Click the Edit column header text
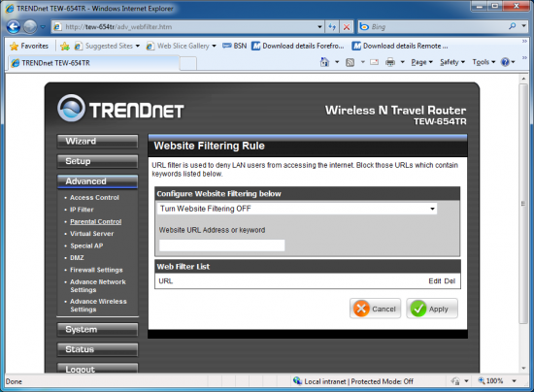Image resolution: width=534 pixels, height=392 pixels. point(435,281)
